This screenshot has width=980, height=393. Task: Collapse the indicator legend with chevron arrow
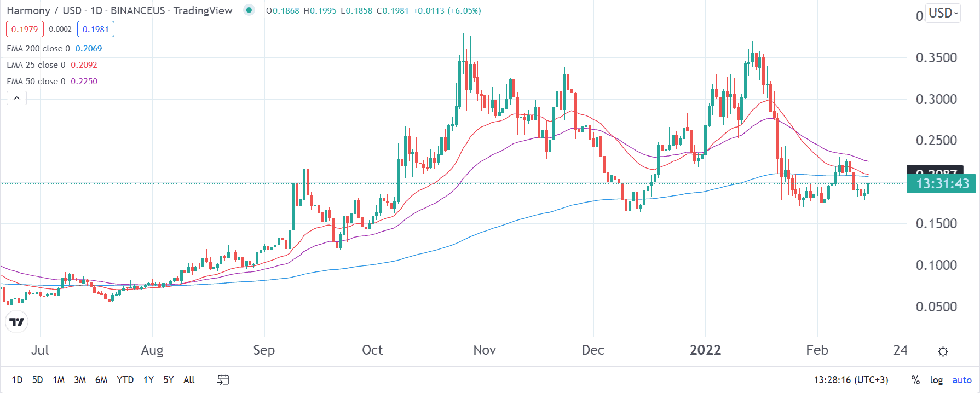click(x=16, y=97)
